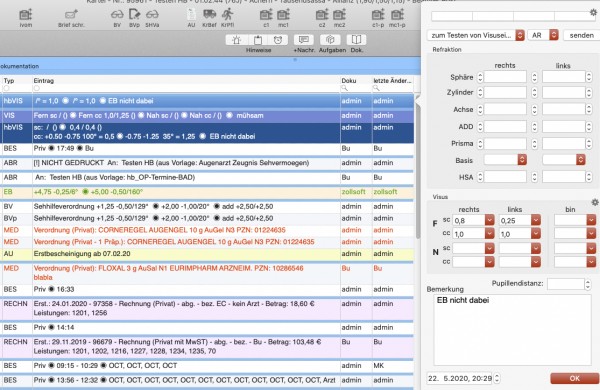Click the senden button
600x390 pixels.
point(581,35)
